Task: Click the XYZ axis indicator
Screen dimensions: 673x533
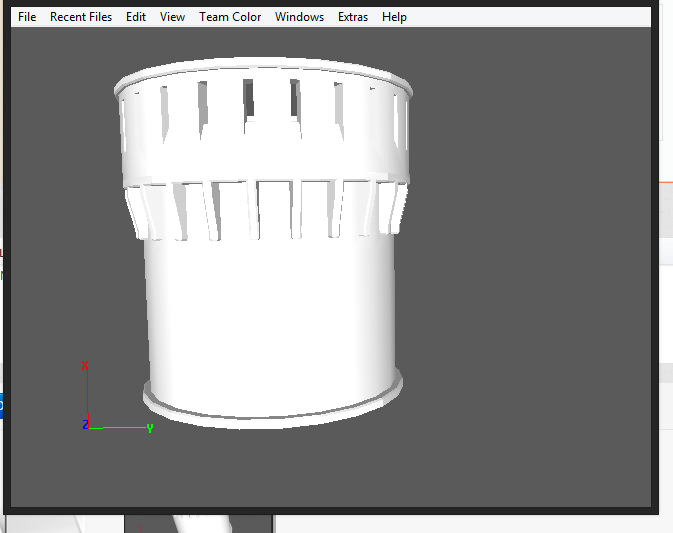Action: (117, 397)
